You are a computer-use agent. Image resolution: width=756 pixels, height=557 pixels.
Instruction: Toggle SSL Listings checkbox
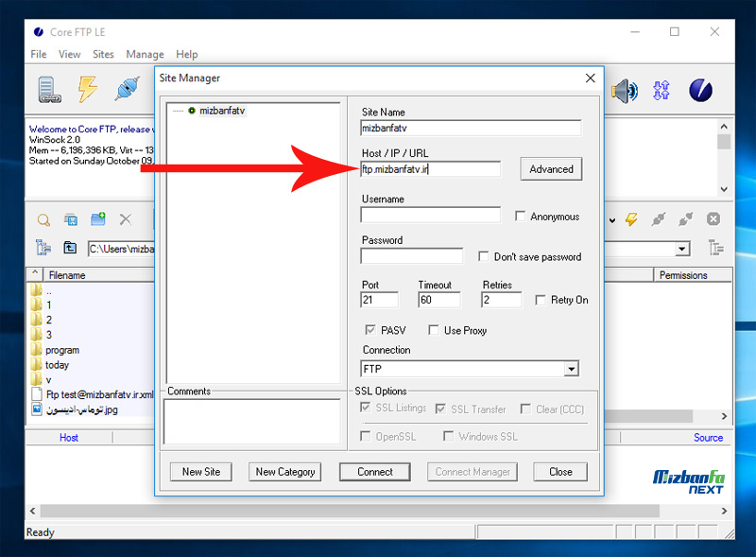365,408
